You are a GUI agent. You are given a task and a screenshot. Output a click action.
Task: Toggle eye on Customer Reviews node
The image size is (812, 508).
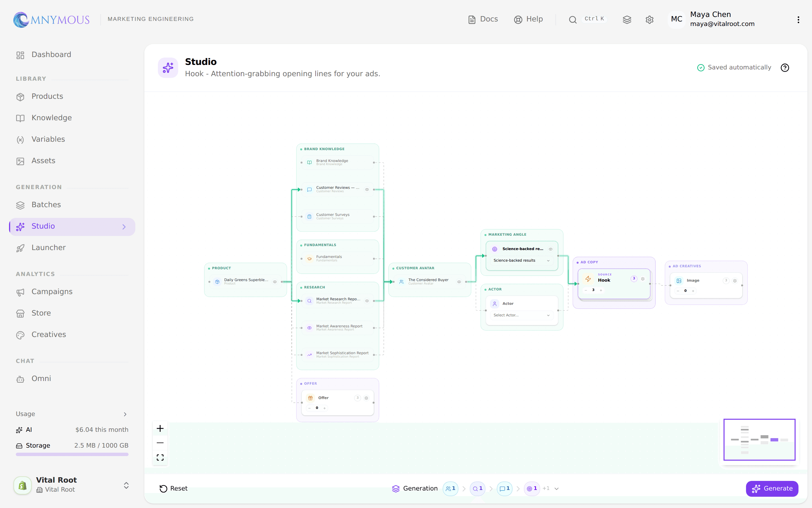(367, 189)
